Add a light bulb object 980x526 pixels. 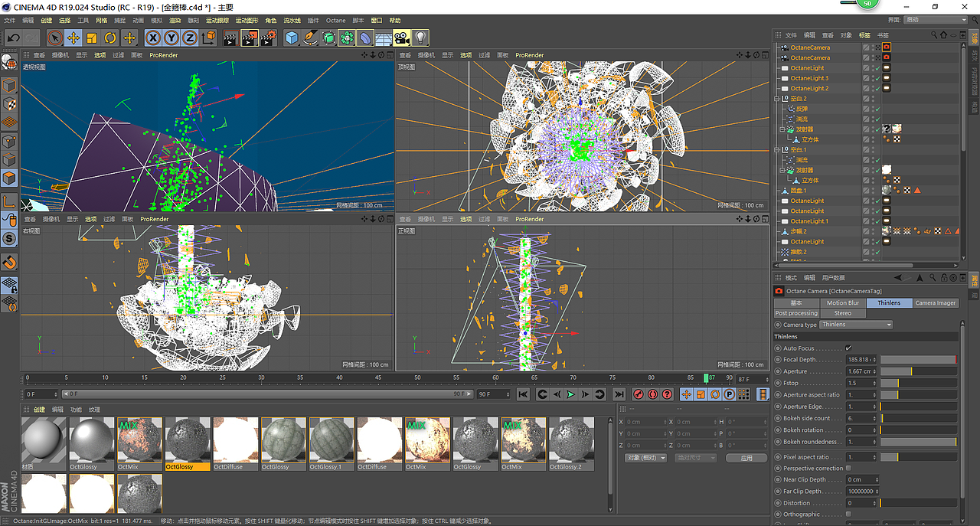click(x=420, y=38)
